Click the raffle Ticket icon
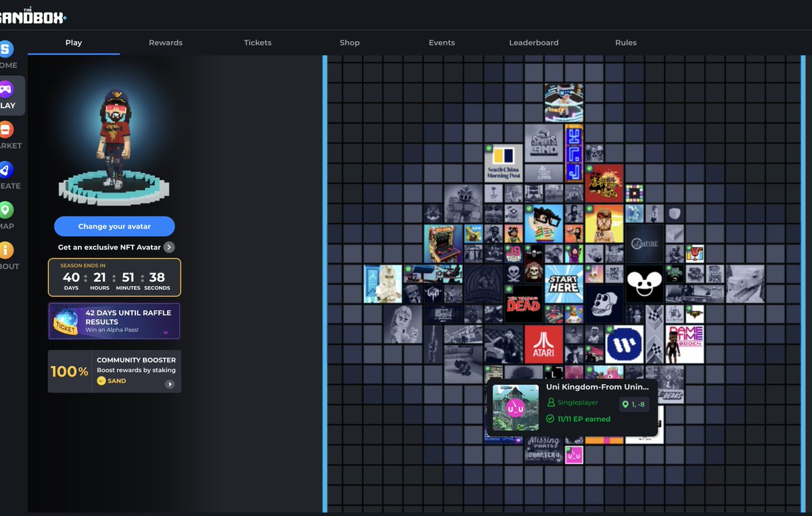Viewport: 812px width, 516px height. pos(66,321)
